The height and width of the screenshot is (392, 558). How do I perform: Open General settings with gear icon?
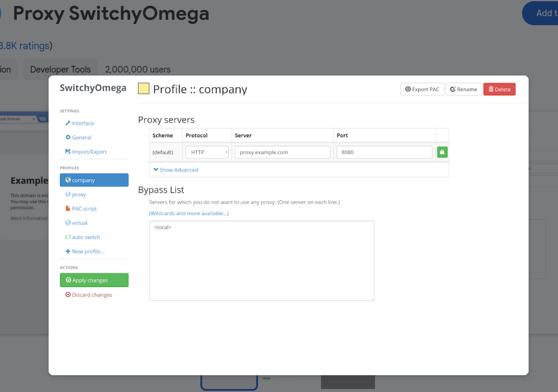click(x=79, y=137)
